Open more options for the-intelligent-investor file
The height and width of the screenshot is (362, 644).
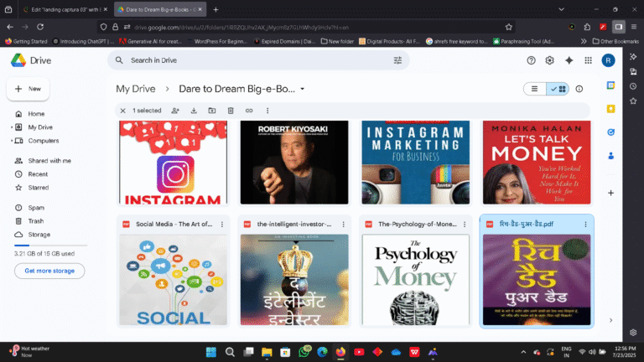[343, 224]
